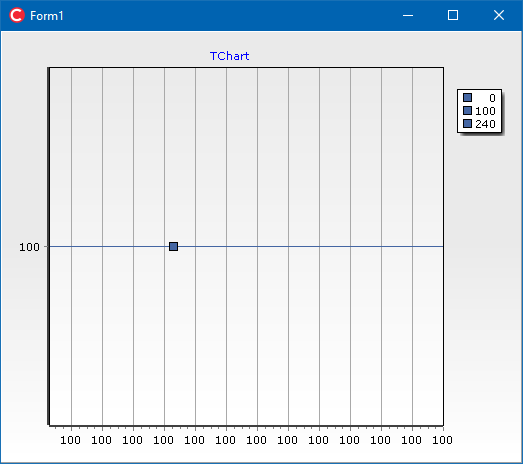Click the Form1 application icon in title bar
This screenshot has width=524, height=465.
(x=16, y=15)
